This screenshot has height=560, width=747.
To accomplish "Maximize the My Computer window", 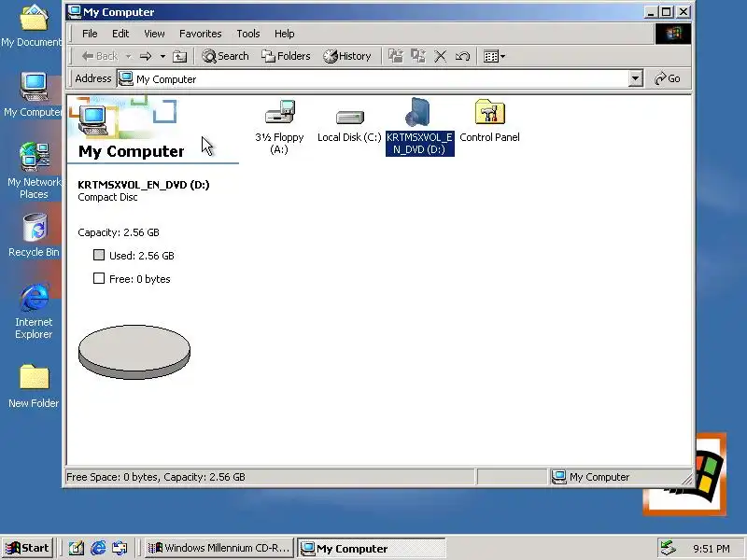I will [x=667, y=12].
